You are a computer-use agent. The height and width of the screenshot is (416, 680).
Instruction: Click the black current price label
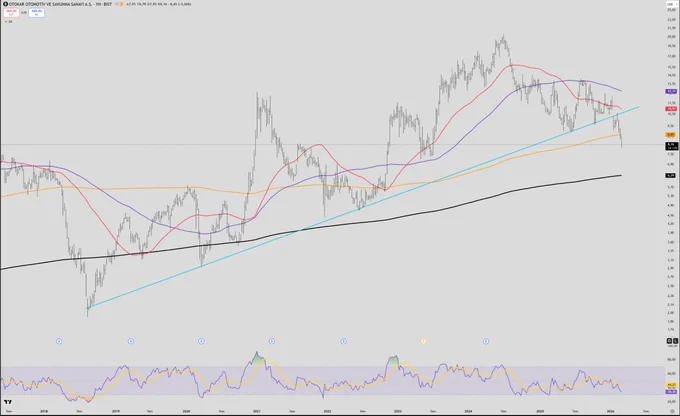(x=671, y=146)
